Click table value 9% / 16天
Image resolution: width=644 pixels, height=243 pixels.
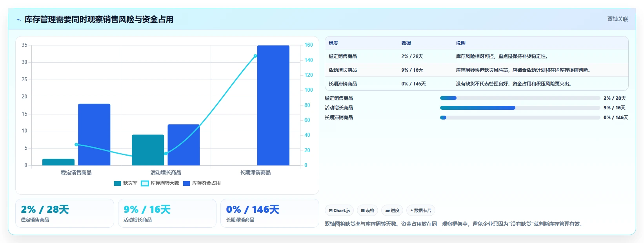pyautogui.click(x=412, y=70)
